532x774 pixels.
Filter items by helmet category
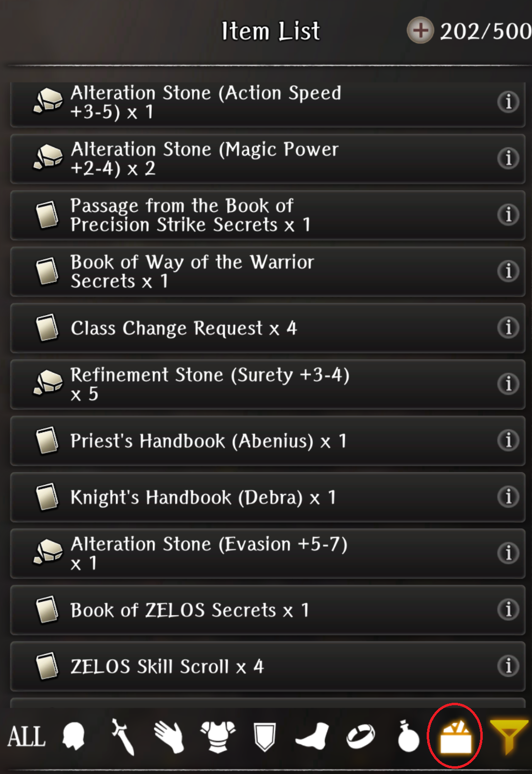74,736
